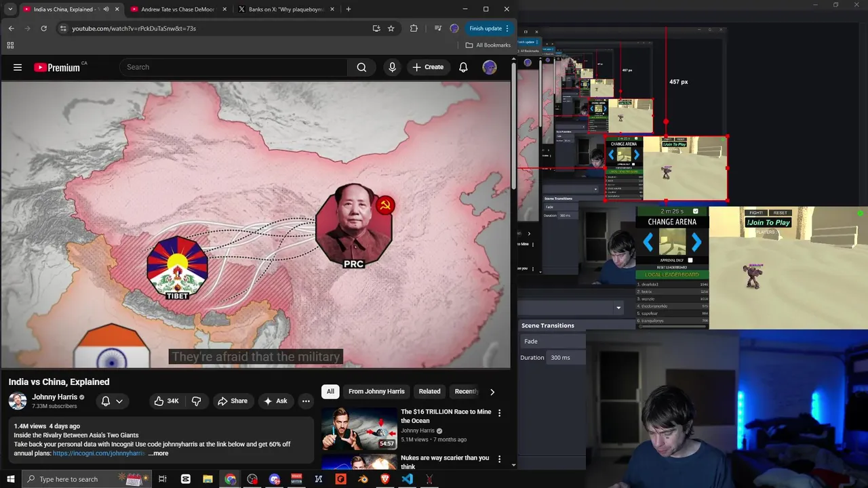Open tab search chevron in Chrome
The height and width of the screenshot is (488, 868).
(x=9, y=9)
